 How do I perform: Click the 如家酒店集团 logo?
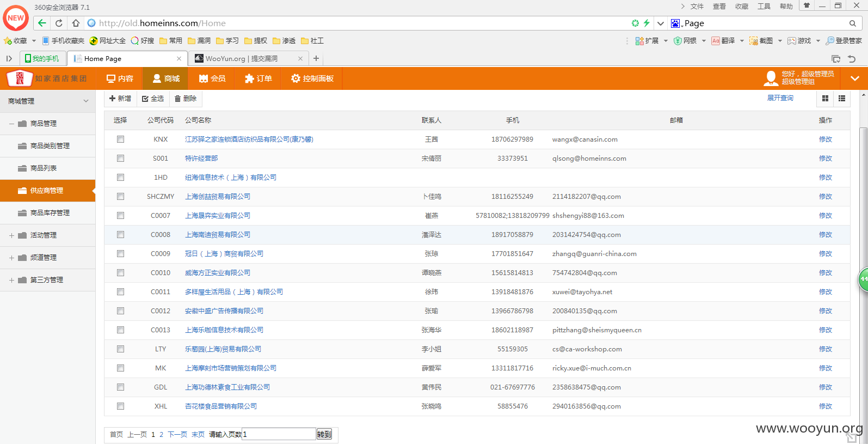47,78
